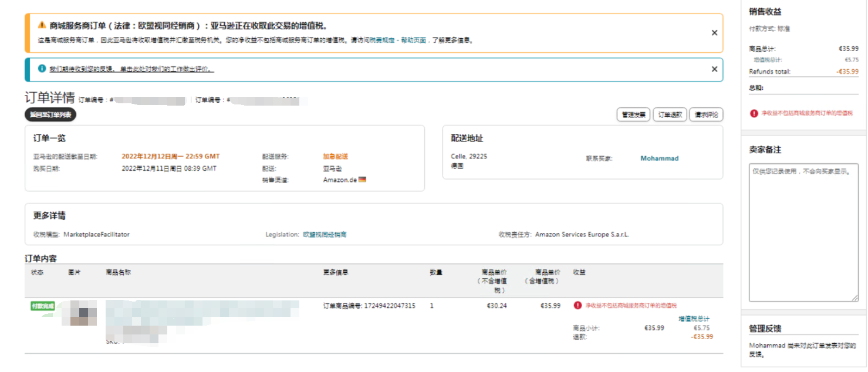Close the orange VAT warning banner
Viewport: 868px width, 372px height.
click(x=714, y=33)
